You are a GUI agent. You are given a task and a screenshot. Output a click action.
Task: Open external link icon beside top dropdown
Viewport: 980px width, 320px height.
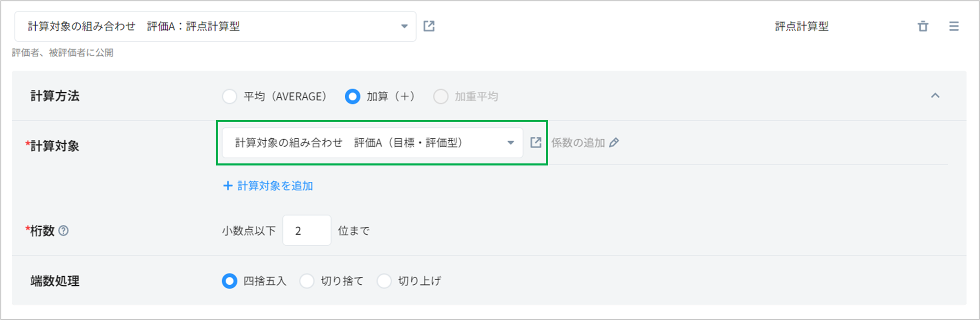429,26
